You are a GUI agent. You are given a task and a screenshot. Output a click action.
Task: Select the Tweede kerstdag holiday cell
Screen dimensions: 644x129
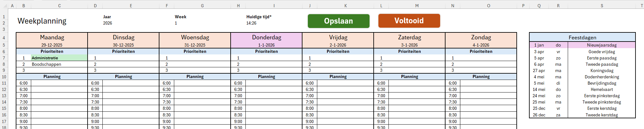[x=601, y=115]
